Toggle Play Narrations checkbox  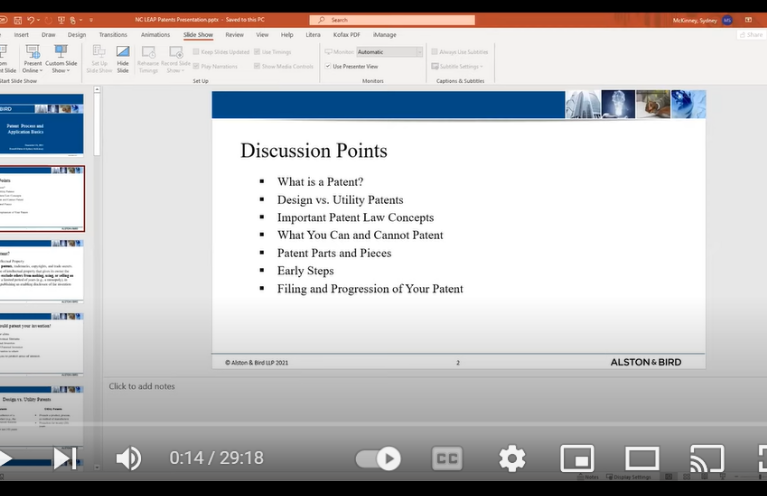coord(196,67)
